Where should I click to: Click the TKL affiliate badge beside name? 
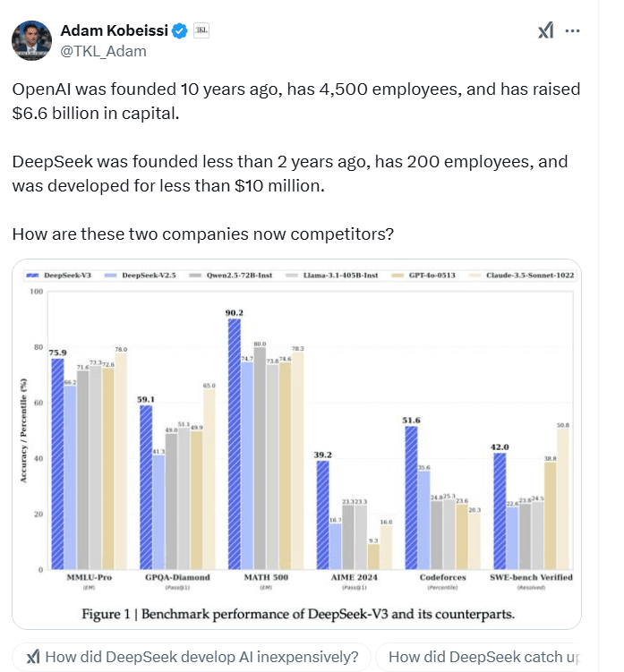click(202, 31)
